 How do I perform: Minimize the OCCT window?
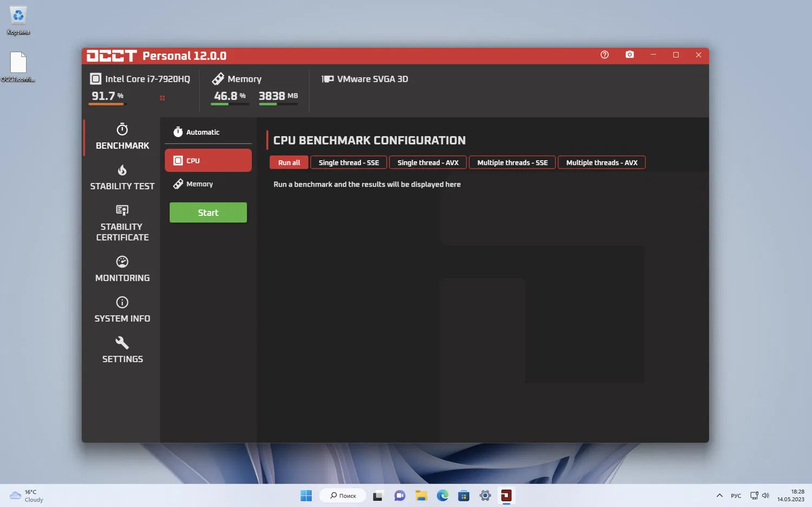[x=653, y=55]
